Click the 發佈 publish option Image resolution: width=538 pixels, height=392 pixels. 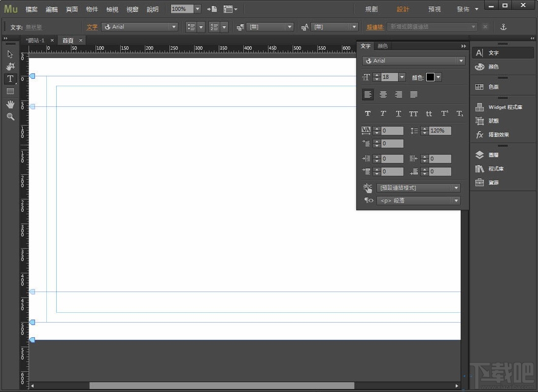click(x=463, y=8)
